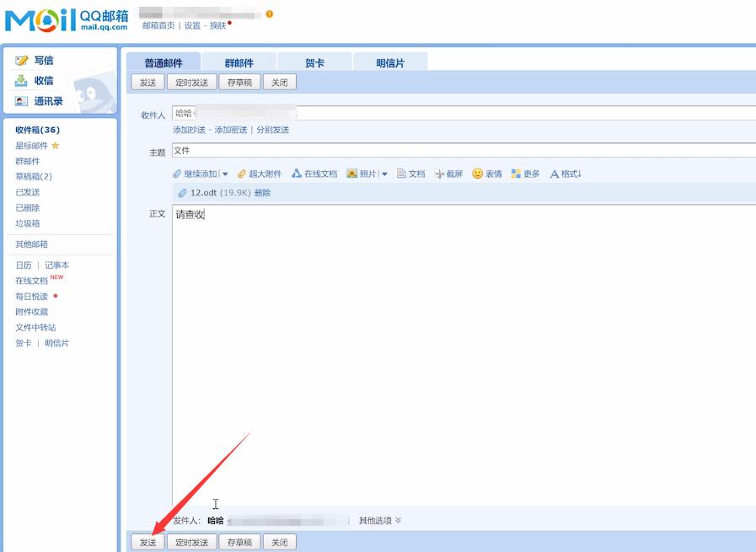Click the QQ邮箱 logo
Screen dimensions: 756x552
tap(67, 20)
